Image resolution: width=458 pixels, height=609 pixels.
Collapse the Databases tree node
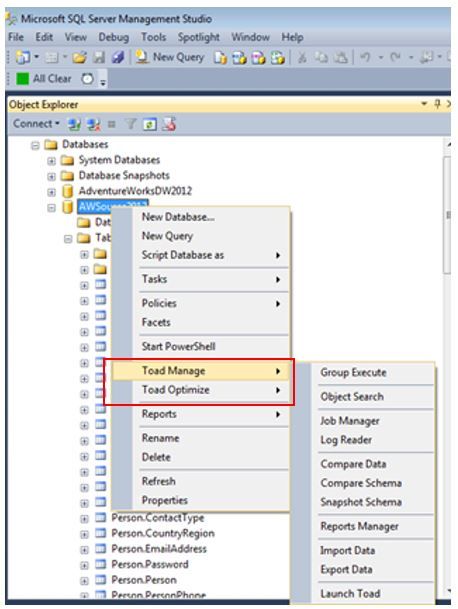(x=35, y=146)
